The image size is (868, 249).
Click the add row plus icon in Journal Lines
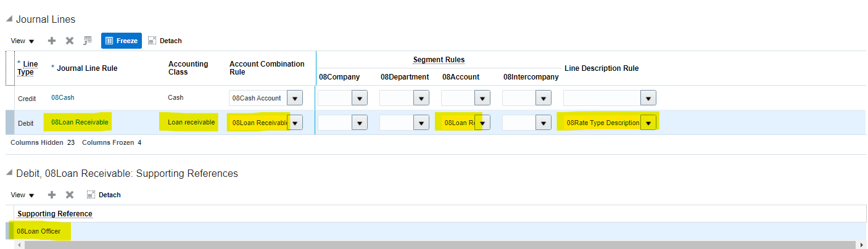point(52,41)
